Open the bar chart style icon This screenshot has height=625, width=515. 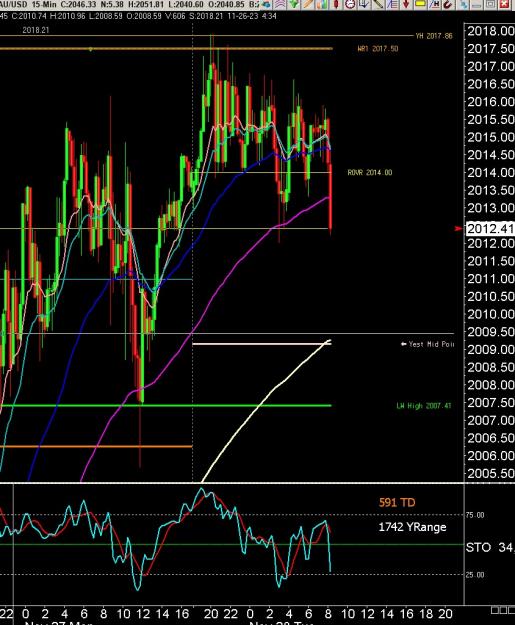tap(322, 4)
